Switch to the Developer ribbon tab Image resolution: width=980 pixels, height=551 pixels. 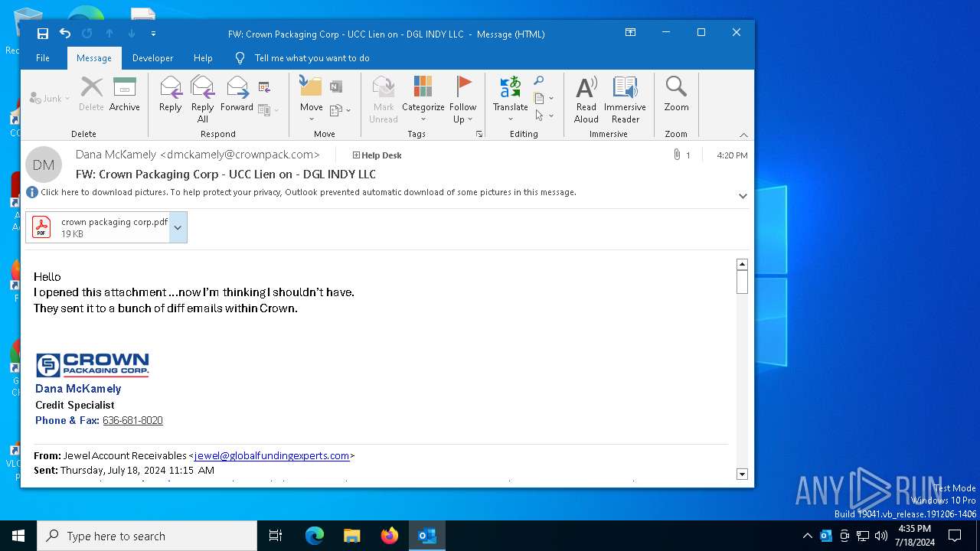pyautogui.click(x=152, y=58)
